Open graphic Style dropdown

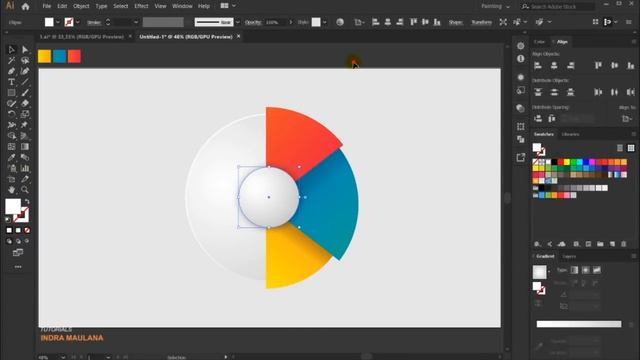pyautogui.click(x=324, y=22)
